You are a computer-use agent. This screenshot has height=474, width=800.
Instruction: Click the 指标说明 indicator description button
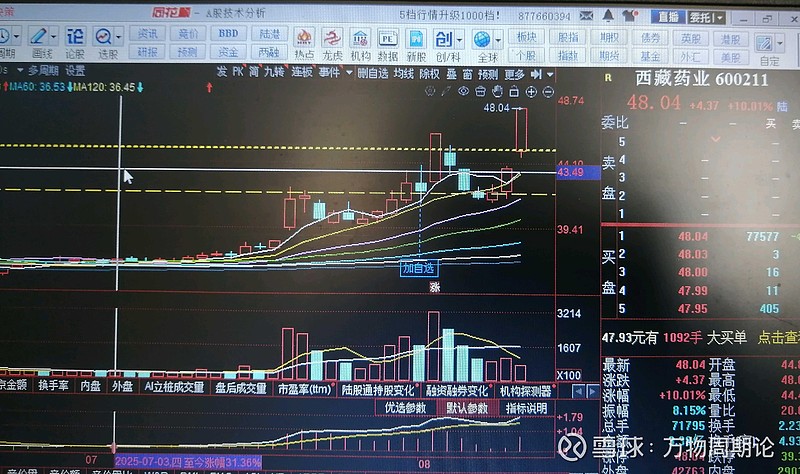(x=526, y=408)
